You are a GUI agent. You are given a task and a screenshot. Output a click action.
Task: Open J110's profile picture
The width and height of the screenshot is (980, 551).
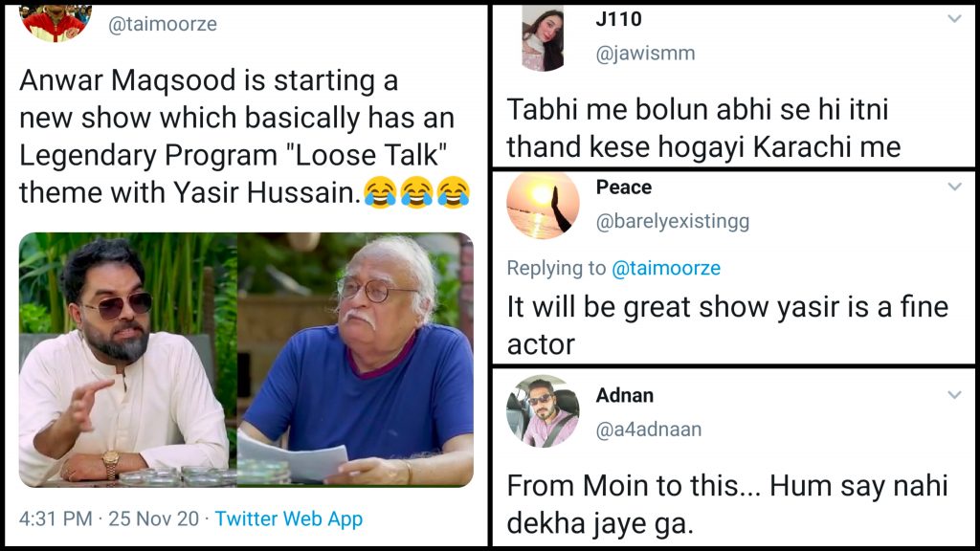click(x=543, y=39)
